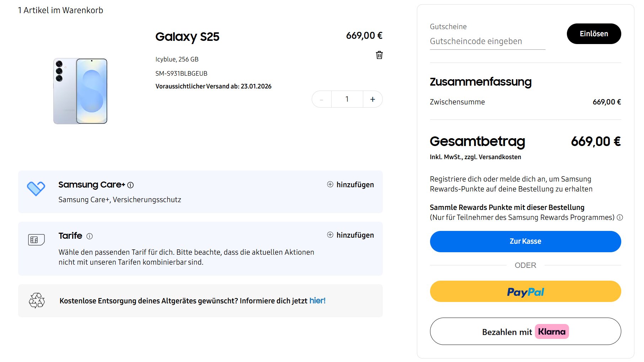Click the quantity number field
Viewport: 644px width, 362px height.
point(347,99)
